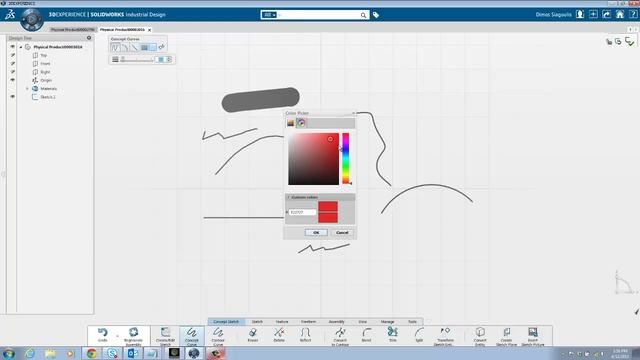Image resolution: width=640 pixels, height=360 pixels.
Task: Adjust the stroke thickness slider
Action: tap(138, 60)
